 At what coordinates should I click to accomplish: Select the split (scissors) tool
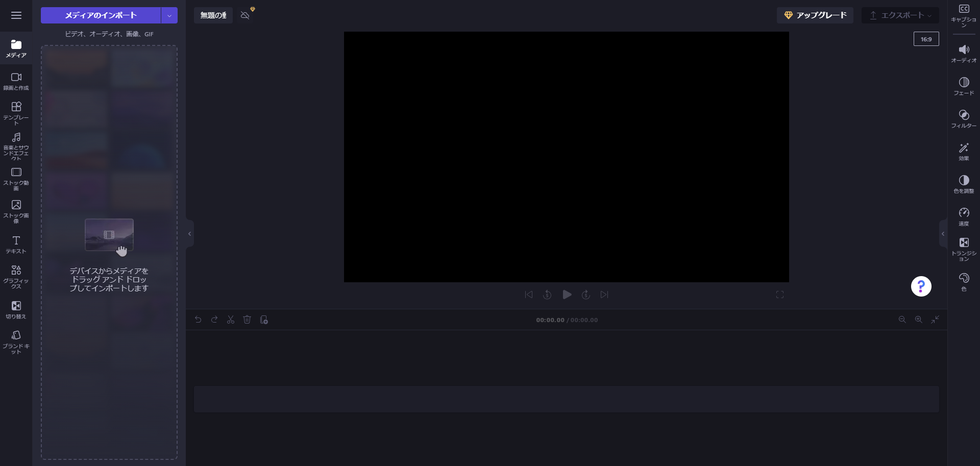tap(231, 320)
